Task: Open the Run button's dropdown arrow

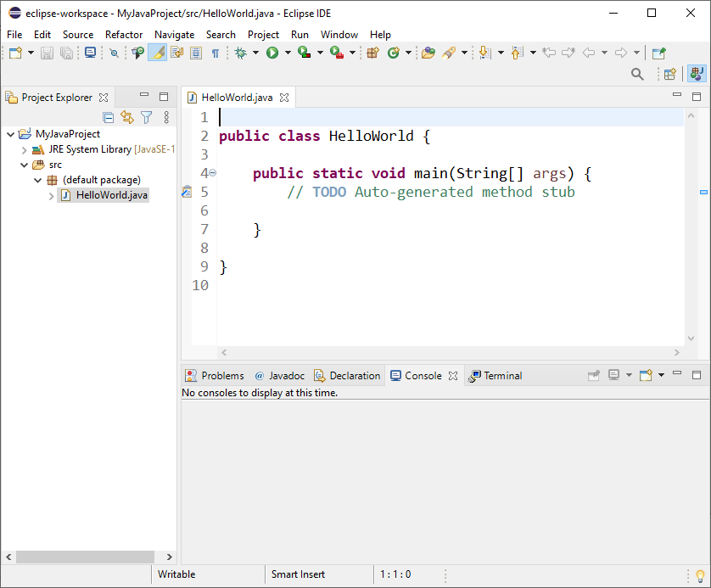Action: tap(286, 53)
